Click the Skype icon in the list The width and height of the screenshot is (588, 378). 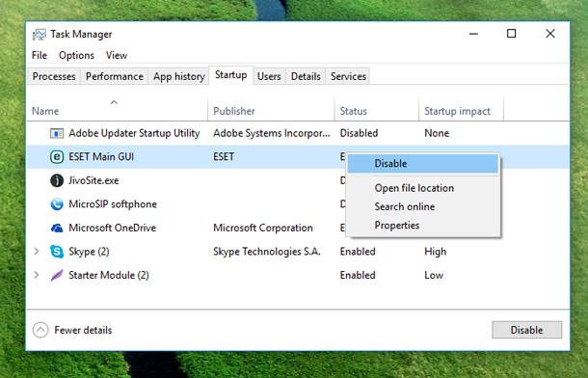point(57,252)
